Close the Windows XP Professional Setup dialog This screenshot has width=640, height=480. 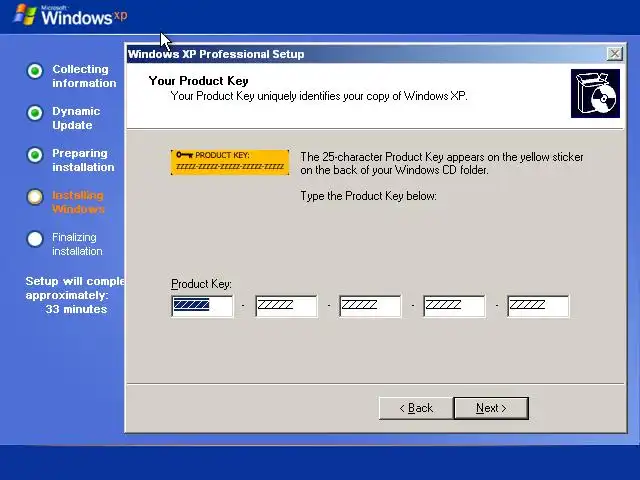point(615,54)
